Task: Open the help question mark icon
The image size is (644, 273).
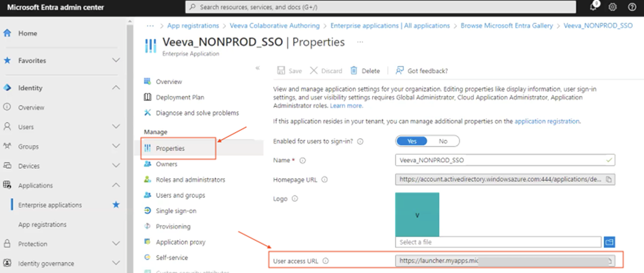Action: (632, 7)
